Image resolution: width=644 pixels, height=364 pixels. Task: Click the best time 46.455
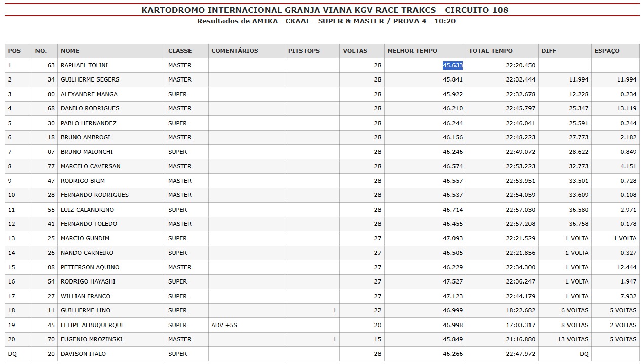point(452,224)
